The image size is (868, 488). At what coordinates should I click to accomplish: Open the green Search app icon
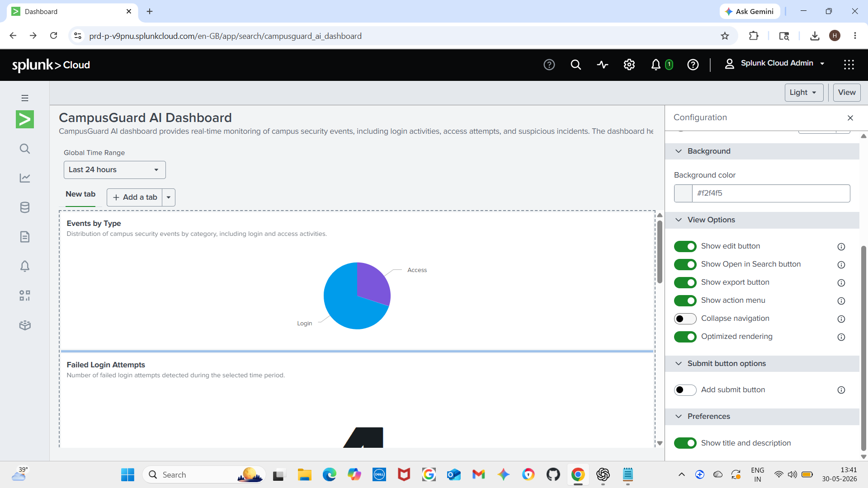coord(25,119)
